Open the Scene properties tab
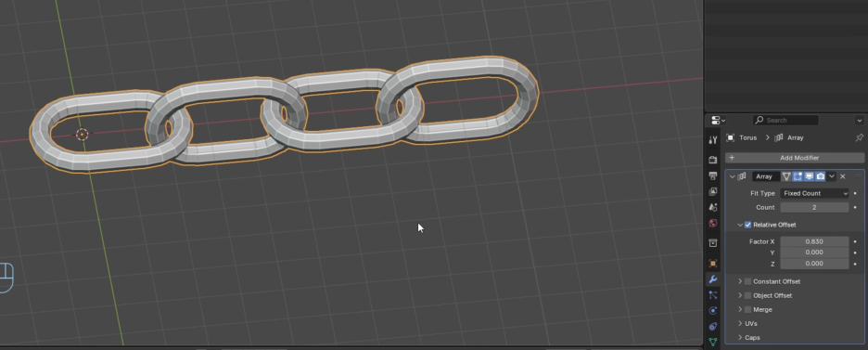868x350 pixels. 713,207
